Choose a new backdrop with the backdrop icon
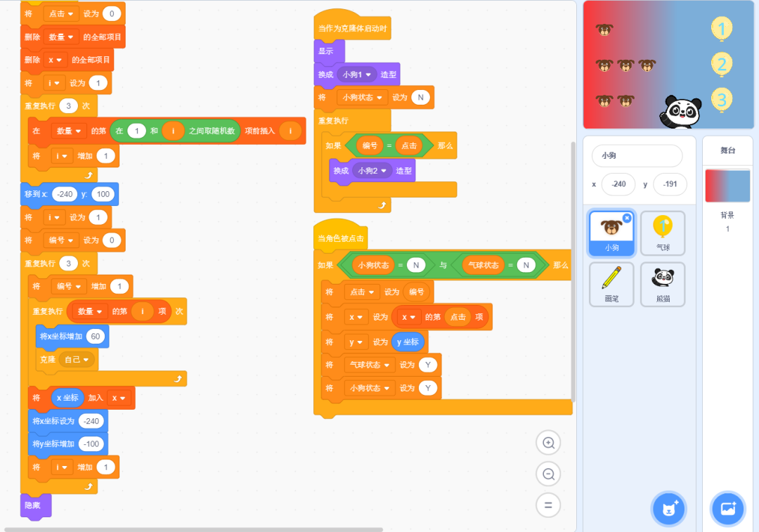Viewport: 759px width, 532px height. click(727, 509)
